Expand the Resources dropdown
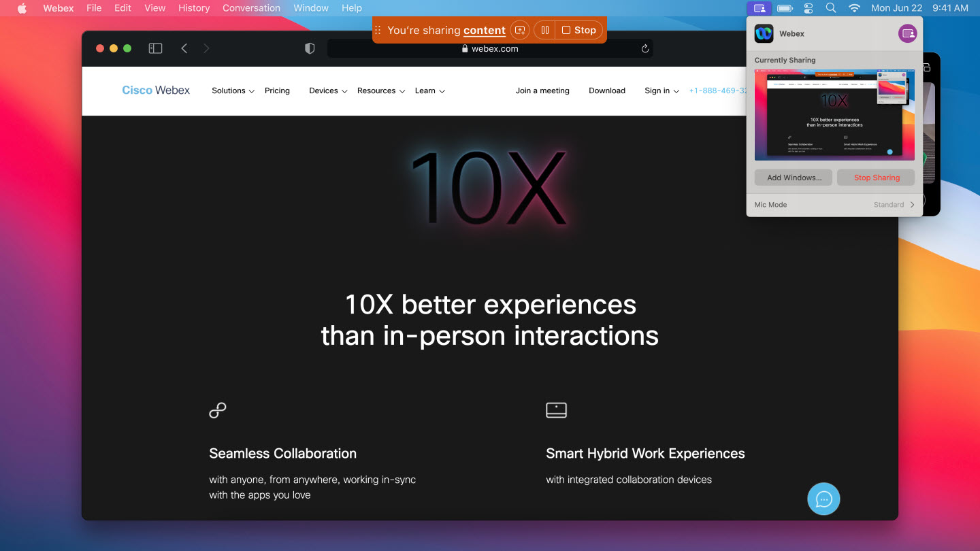980x551 pixels. [381, 90]
